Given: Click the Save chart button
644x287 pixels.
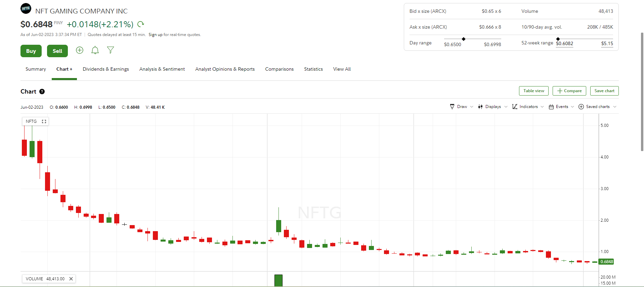Looking at the screenshot, I should [x=604, y=91].
